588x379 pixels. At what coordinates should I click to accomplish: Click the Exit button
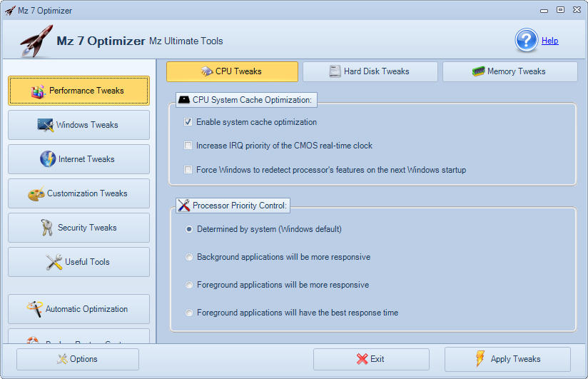[x=371, y=359]
